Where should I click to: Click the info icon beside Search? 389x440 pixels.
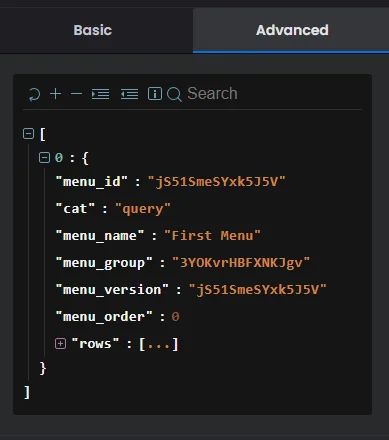coord(155,94)
